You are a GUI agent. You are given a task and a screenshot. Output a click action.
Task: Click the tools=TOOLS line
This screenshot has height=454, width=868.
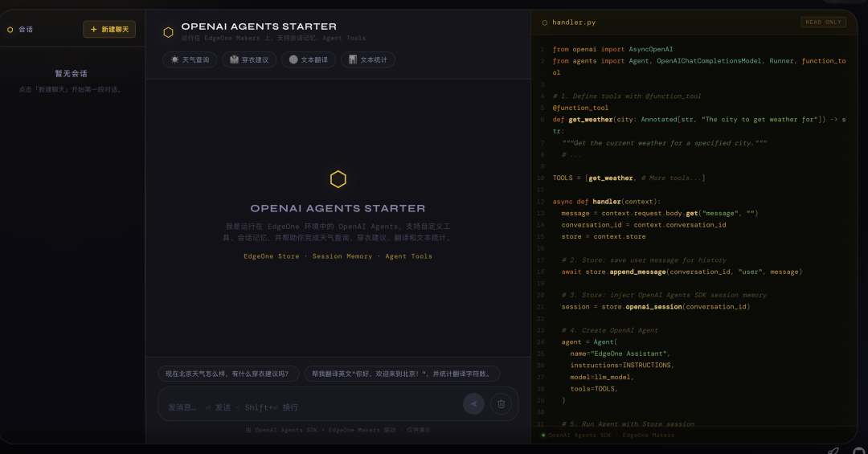pos(594,389)
